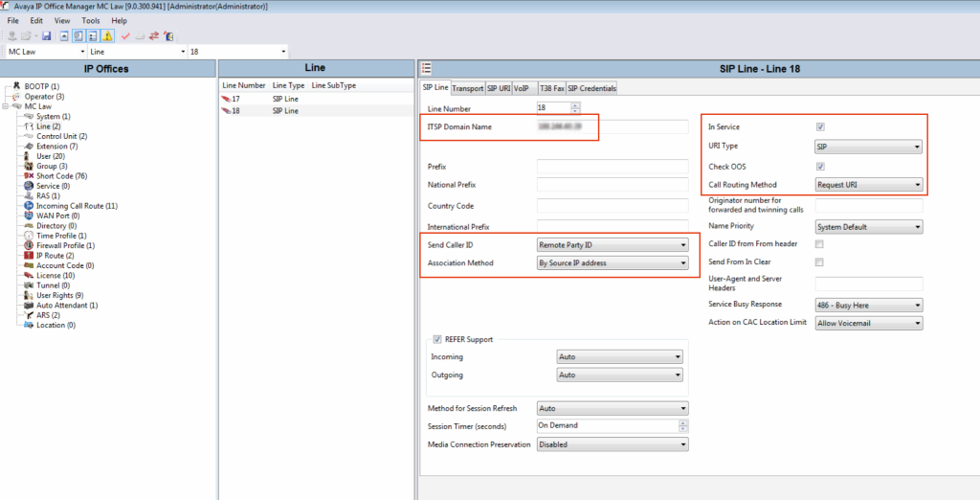Click the Open Configuration File folder icon
Viewport: 980px width, 500px height.
click(x=26, y=36)
